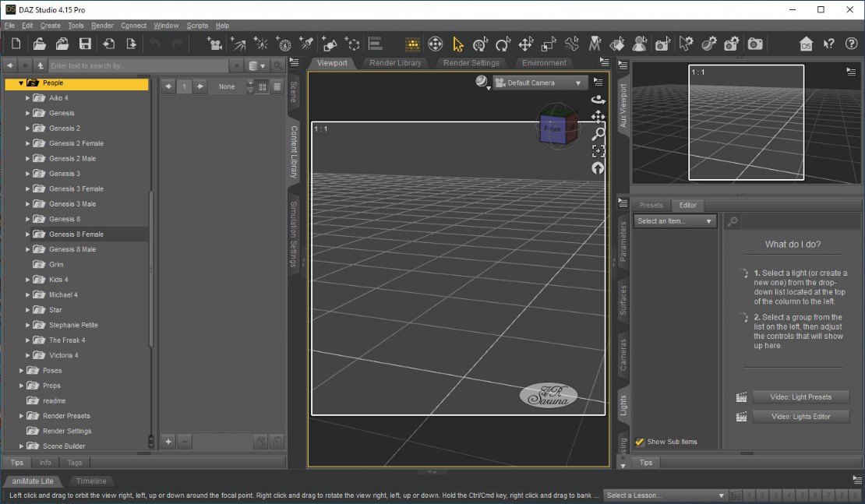The height and width of the screenshot is (504, 865).
Task: Click Video: Lights Editor button
Action: (800, 416)
